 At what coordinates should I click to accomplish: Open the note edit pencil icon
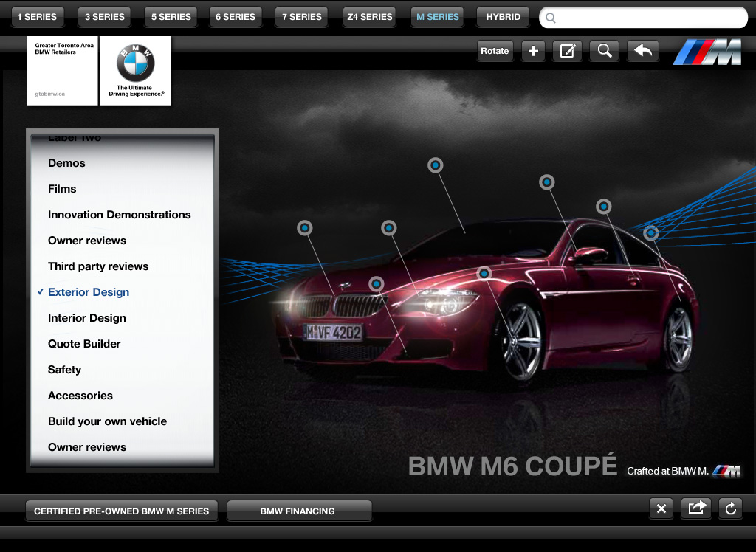pyautogui.click(x=568, y=51)
